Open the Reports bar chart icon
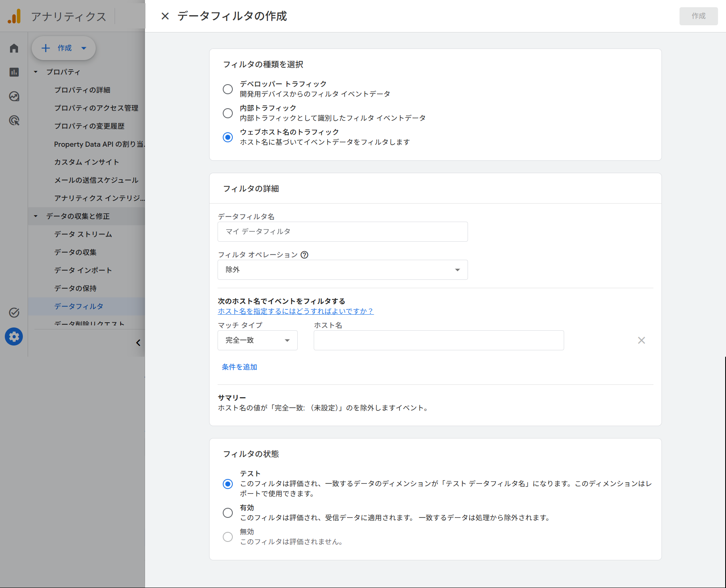726x588 pixels. (14, 72)
